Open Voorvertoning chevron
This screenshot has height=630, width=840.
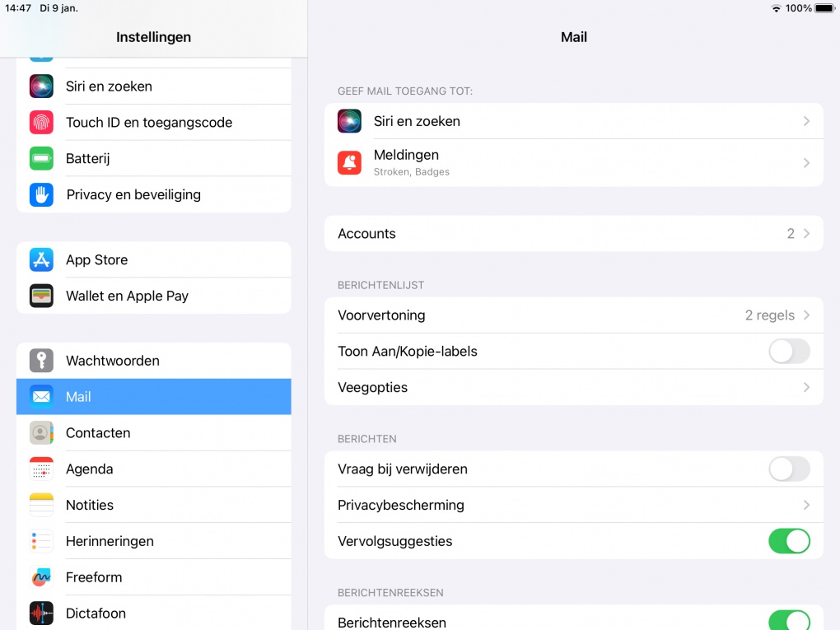(806, 315)
